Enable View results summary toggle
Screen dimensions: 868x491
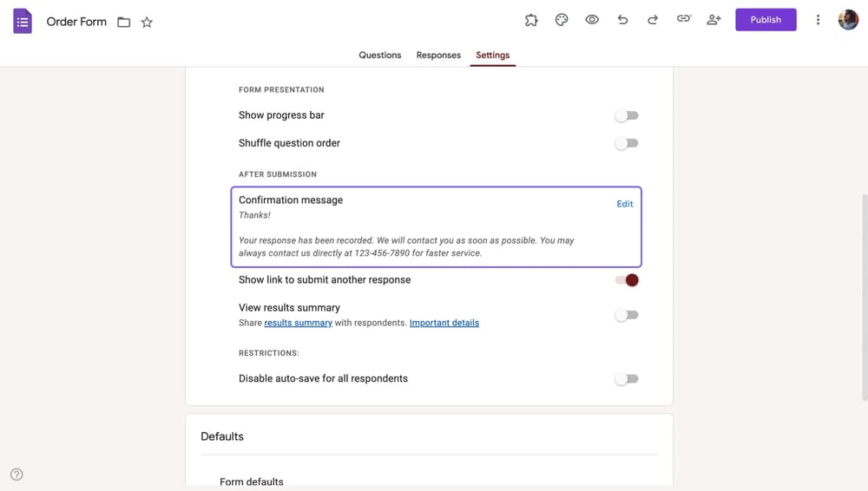point(626,315)
